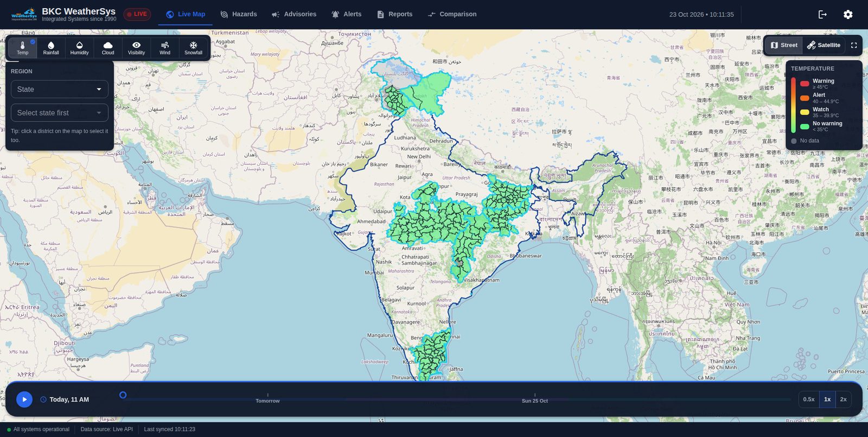Select the Snowfall layer icon
The width and height of the screenshot is (868, 437).
coord(193,48)
